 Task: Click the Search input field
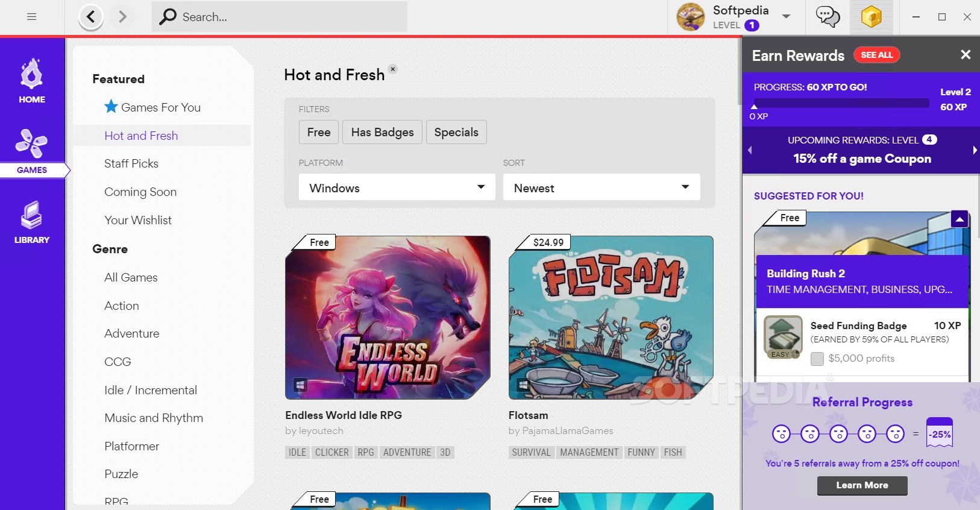pos(280,17)
